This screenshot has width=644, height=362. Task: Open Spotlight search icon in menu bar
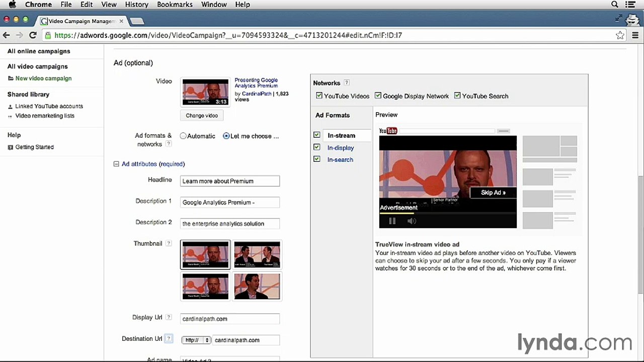pos(615,5)
